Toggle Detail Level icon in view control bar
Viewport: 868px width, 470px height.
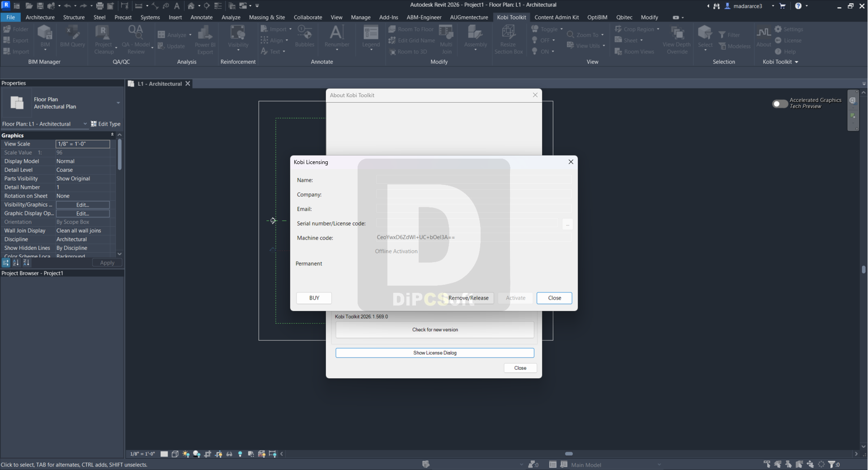164,454
